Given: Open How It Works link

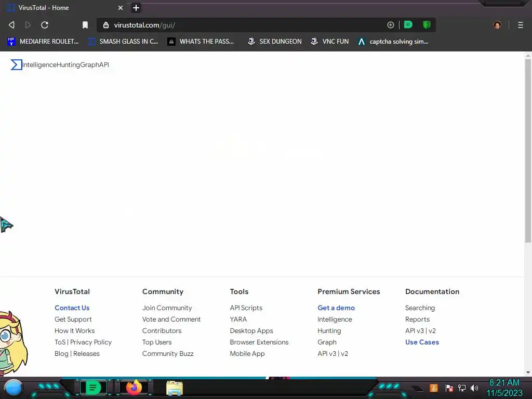Looking at the screenshot, I should point(75,330).
